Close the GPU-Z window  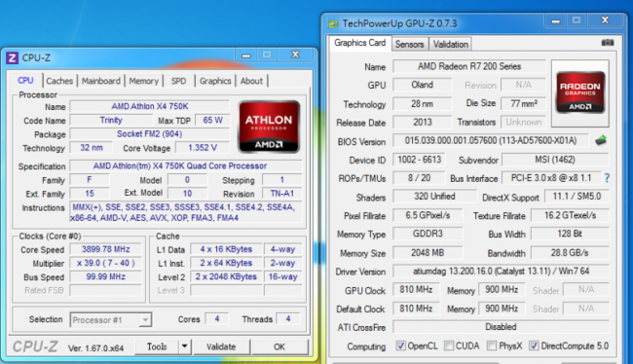605,19
